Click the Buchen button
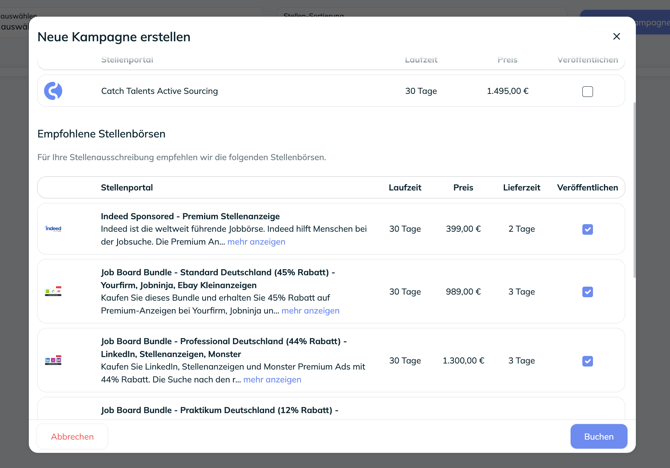 pyautogui.click(x=599, y=436)
